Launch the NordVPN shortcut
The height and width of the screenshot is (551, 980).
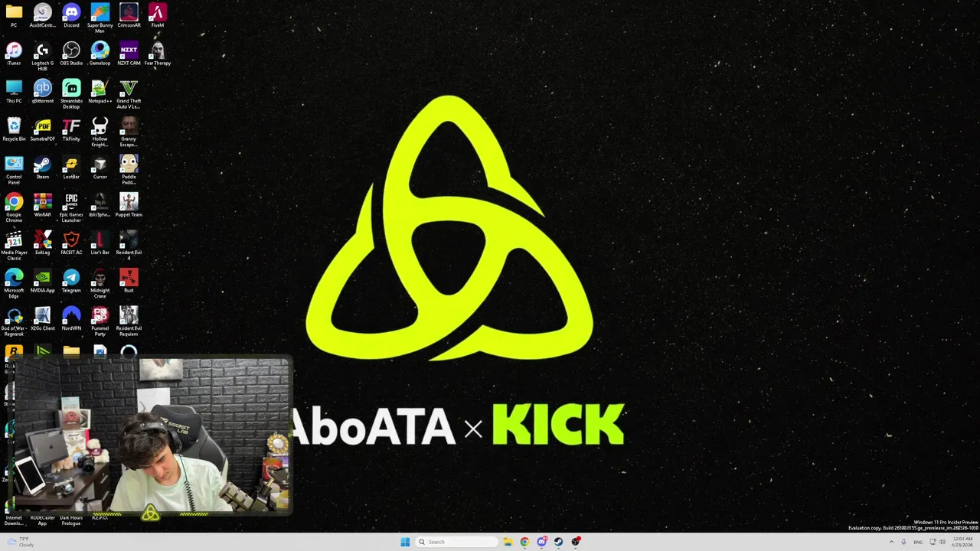tap(71, 318)
